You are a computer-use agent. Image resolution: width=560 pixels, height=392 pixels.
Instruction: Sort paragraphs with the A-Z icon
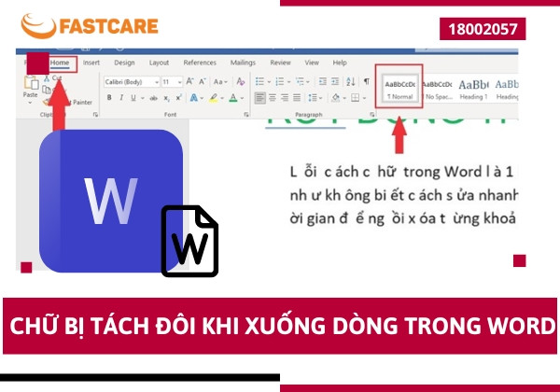click(x=351, y=82)
